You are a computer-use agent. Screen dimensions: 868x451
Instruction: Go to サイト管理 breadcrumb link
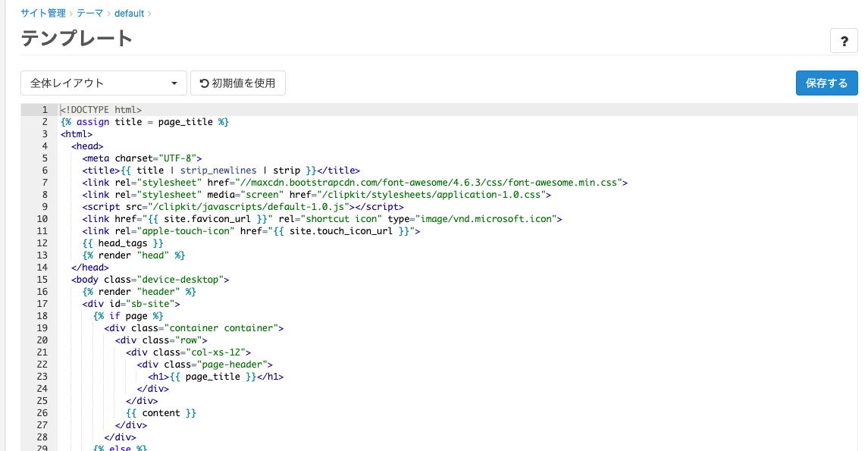point(43,13)
